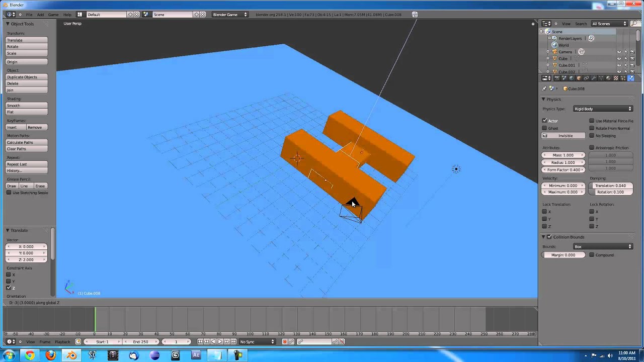644x362 pixels.
Task: Select the active Physics properties icon
Action: tap(631, 78)
